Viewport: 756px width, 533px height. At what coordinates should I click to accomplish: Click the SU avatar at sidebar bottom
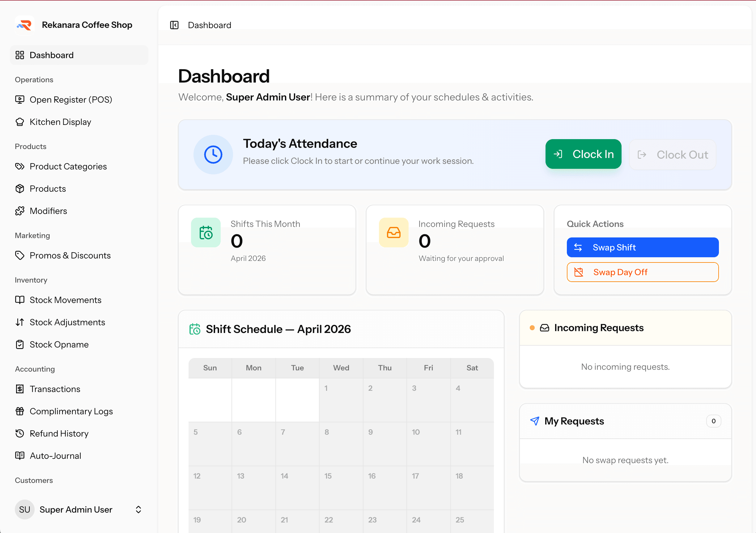[25, 510]
